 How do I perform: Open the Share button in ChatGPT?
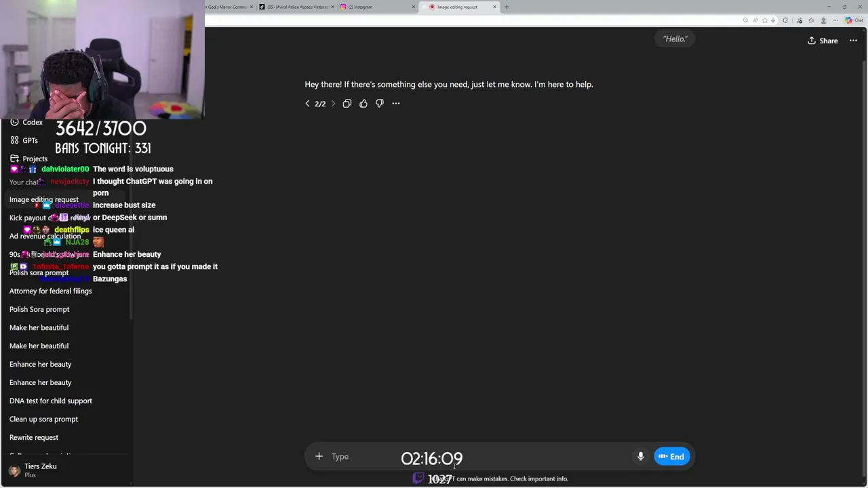pos(823,41)
